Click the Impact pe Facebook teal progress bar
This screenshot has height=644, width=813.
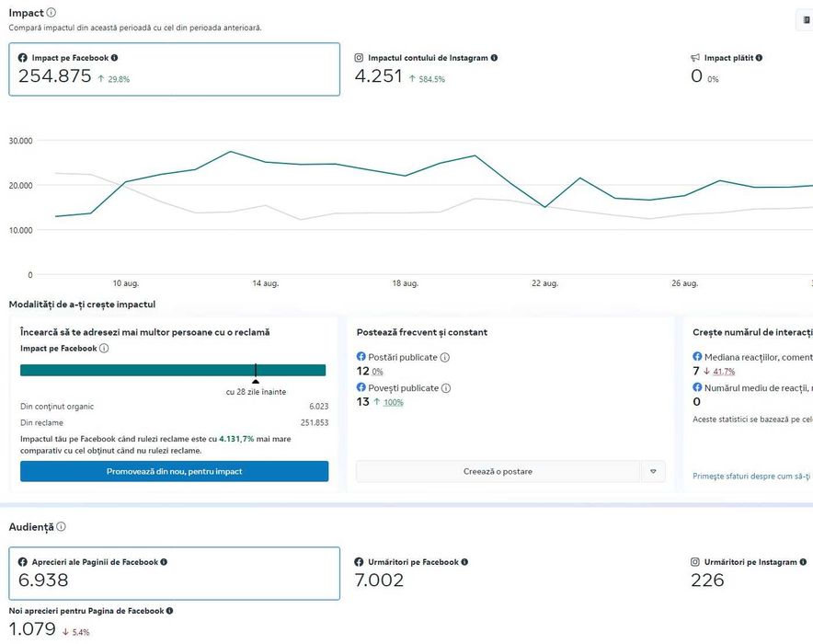[173, 370]
